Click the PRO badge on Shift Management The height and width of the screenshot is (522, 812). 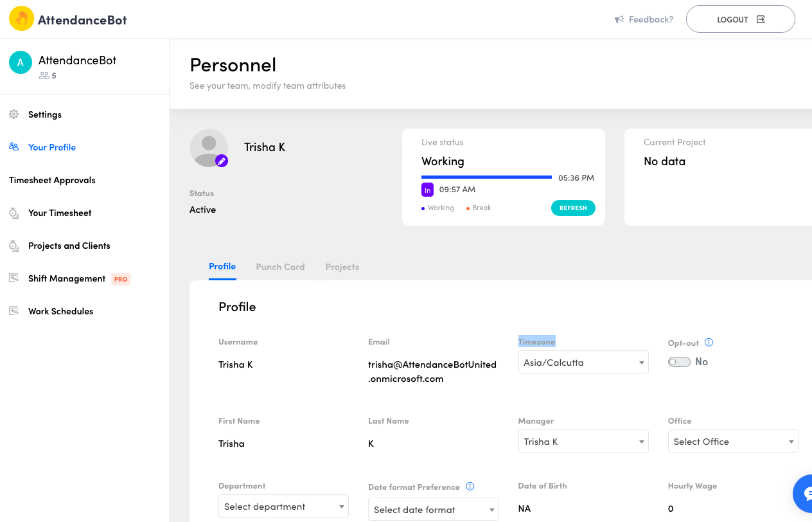[x=121, y=279]
